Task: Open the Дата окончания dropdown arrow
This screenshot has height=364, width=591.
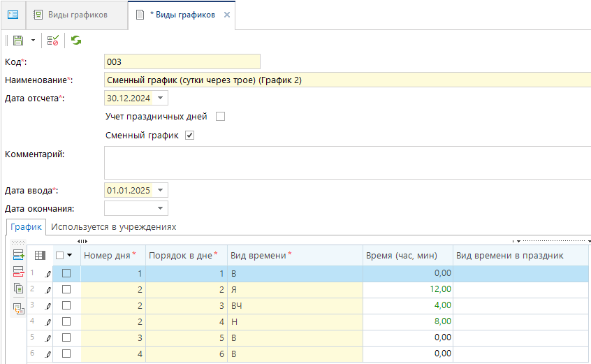Action: [x=161, y=208]
